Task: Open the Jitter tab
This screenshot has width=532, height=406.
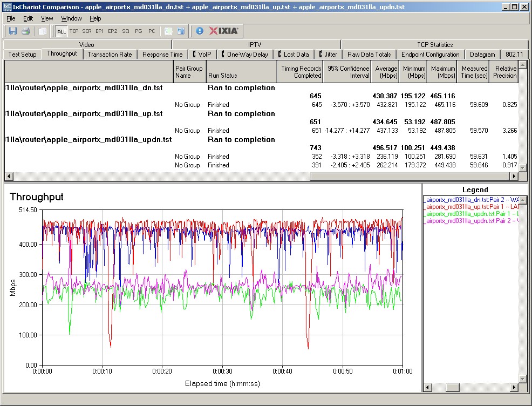Action: (x=328, y=55)
